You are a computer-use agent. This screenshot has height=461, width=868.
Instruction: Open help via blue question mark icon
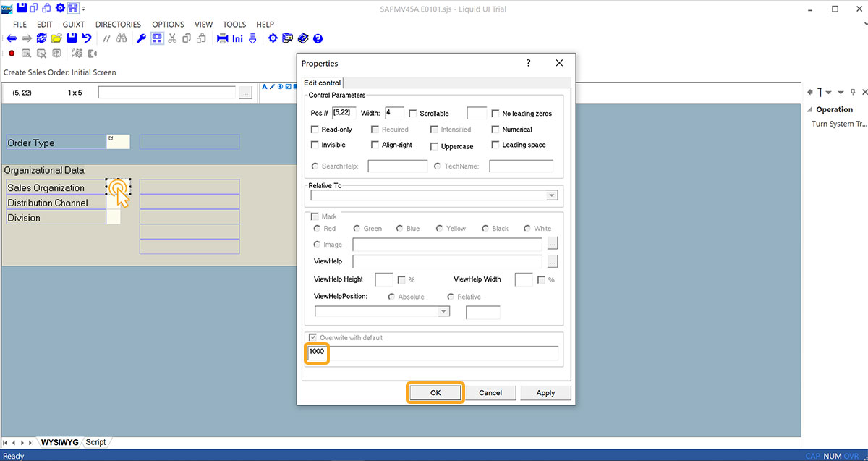click(x=318, y=39)
